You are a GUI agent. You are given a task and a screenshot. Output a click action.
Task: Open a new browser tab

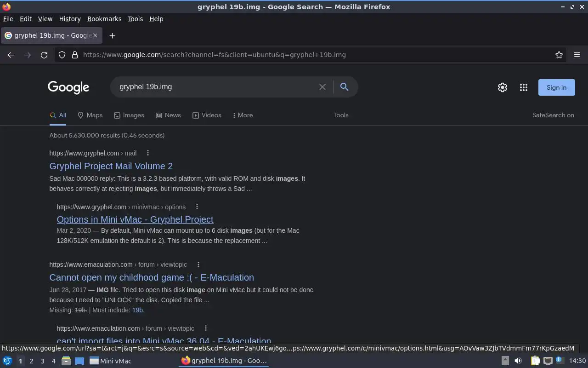[112, 35]
